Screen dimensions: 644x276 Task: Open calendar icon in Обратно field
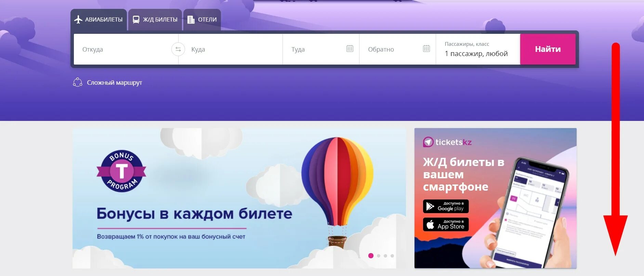tap(426, 49)
